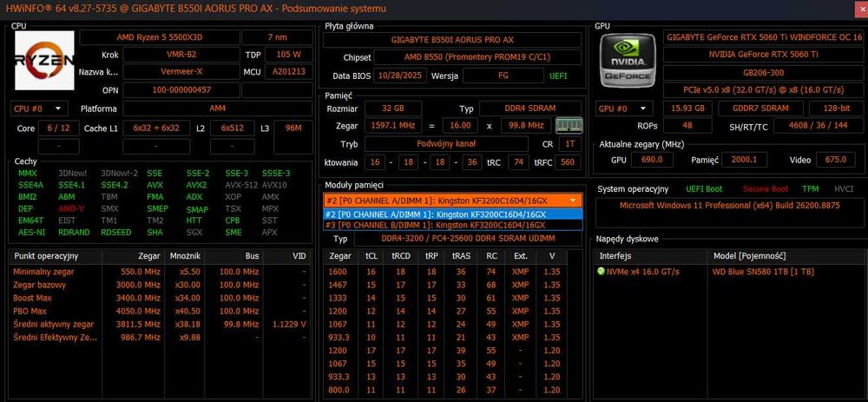This screenshot has height=402, width=868.
Task: Click the Vermeer-X codename field
Action: (x=181, y=72)
